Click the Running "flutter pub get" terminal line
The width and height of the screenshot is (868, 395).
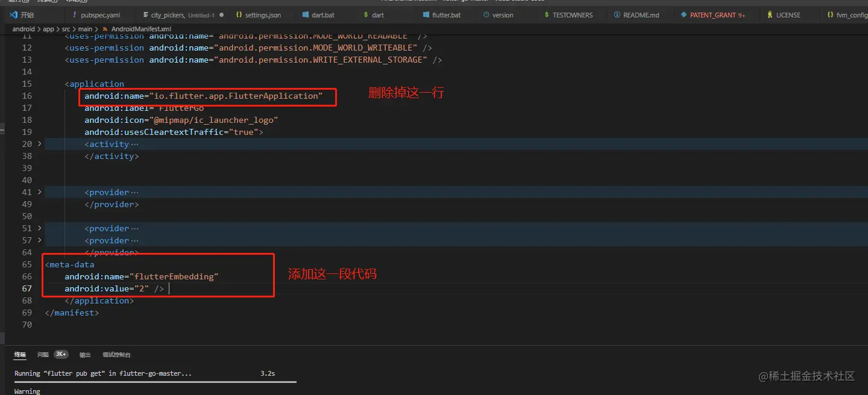click(x=103, y=373)
